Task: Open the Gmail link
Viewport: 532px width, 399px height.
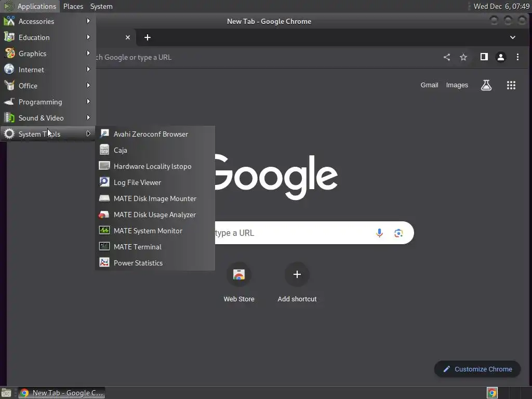Action: (430, 85)
